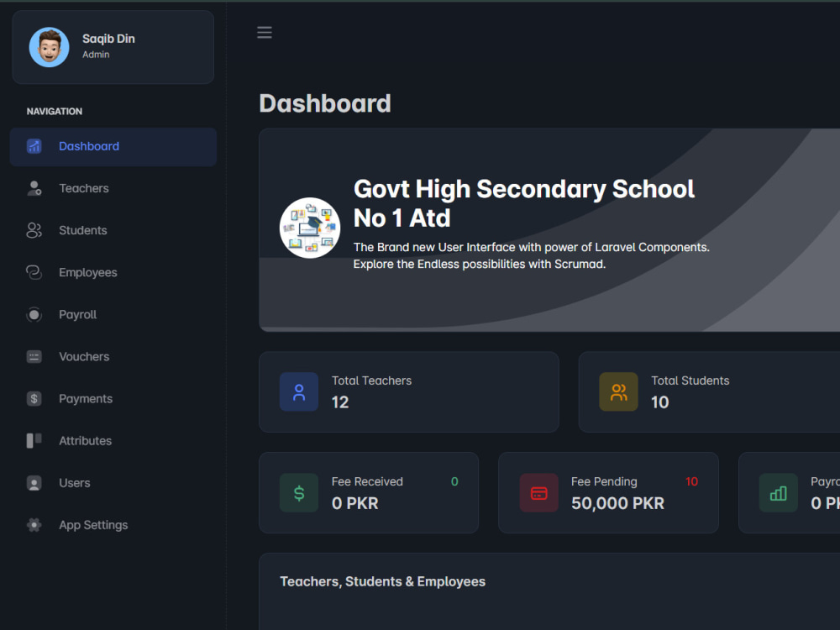Open the Dashboard navigation item
Viewport: 840px width, 630px height.
113,147
